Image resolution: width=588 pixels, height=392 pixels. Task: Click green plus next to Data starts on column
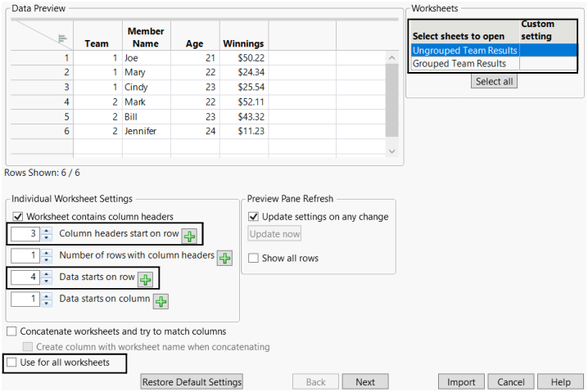161,302
